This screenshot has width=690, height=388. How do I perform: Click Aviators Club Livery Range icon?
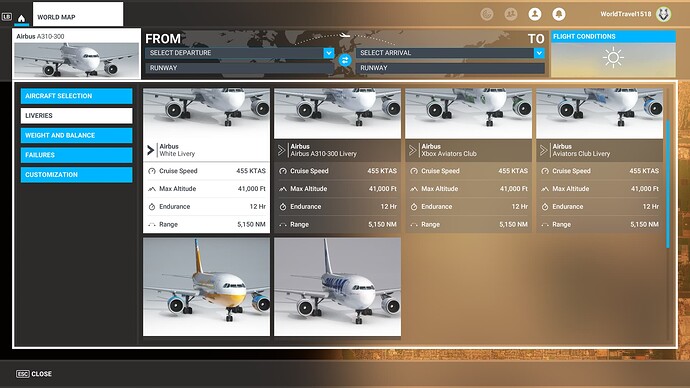click(x=545, y=225)
